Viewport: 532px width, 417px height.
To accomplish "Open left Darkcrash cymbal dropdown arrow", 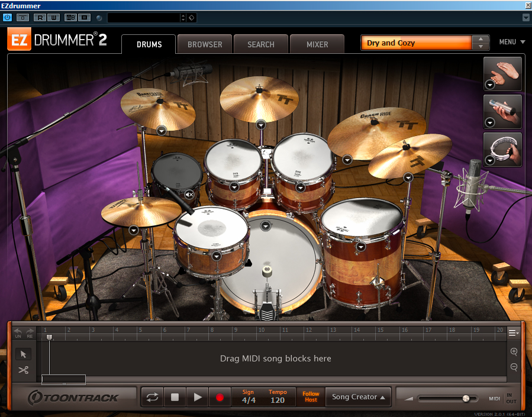I will pyautogui.click(x=162, y=130).
